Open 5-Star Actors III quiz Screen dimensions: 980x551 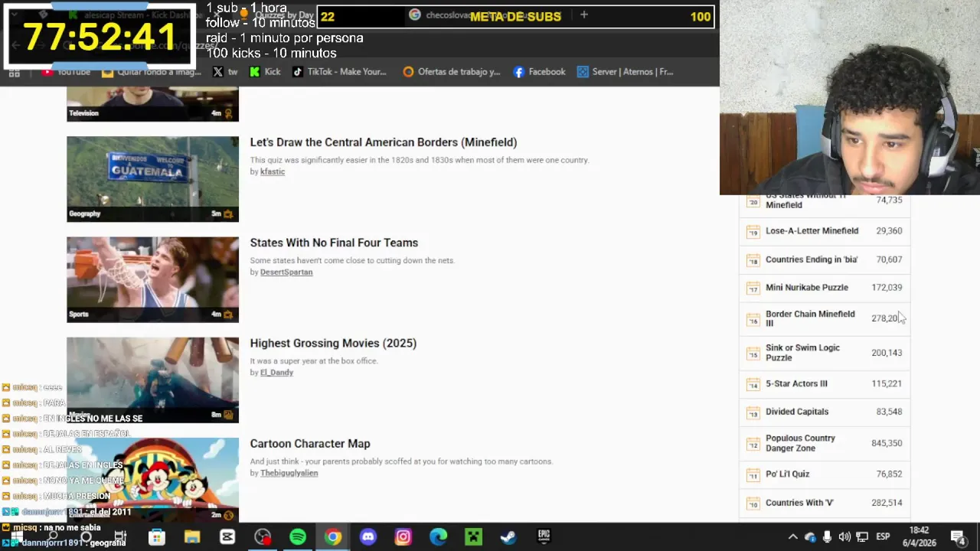click(x=796, y=383)
